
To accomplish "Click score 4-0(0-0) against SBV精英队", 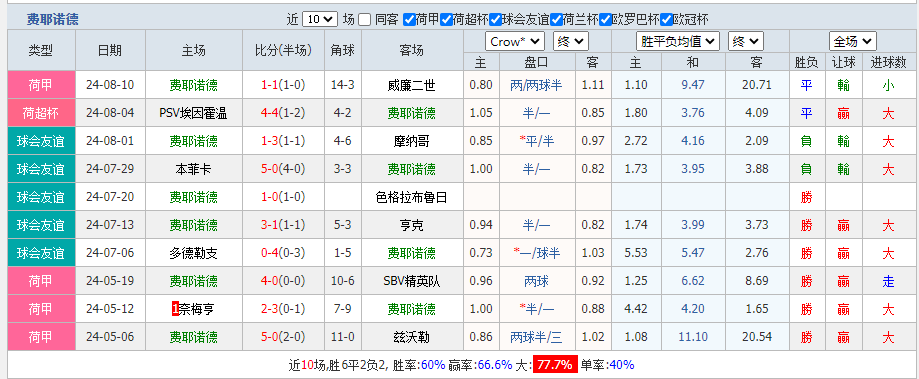I will pyautogui.click(x=284, y=281).
